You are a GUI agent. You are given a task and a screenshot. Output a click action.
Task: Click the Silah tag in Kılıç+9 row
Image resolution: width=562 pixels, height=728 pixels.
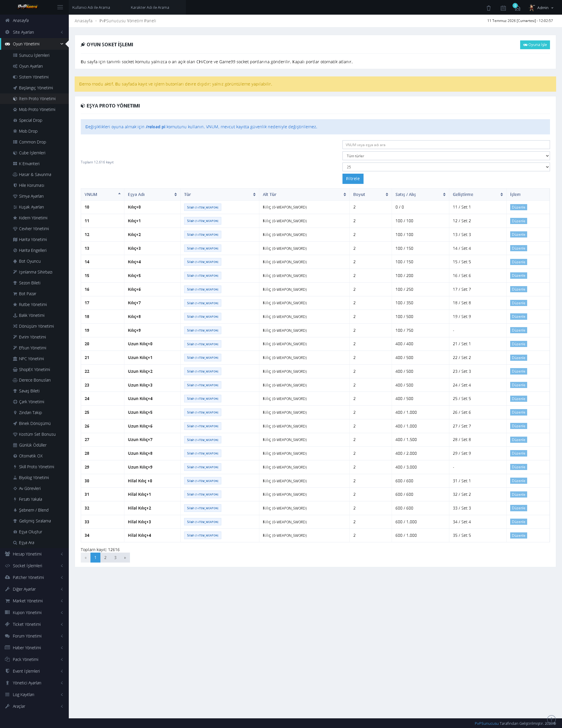click(x=203, y=330)
